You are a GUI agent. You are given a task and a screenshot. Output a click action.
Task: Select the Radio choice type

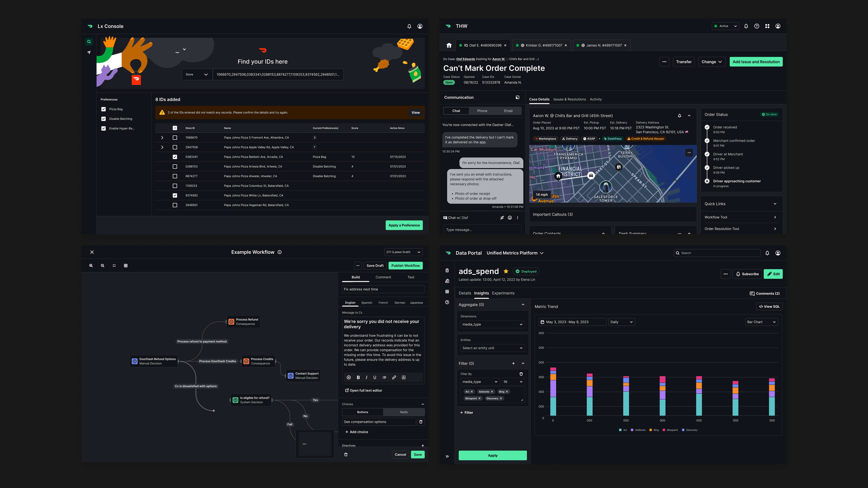pyautogui.click(x=404, y=412)
